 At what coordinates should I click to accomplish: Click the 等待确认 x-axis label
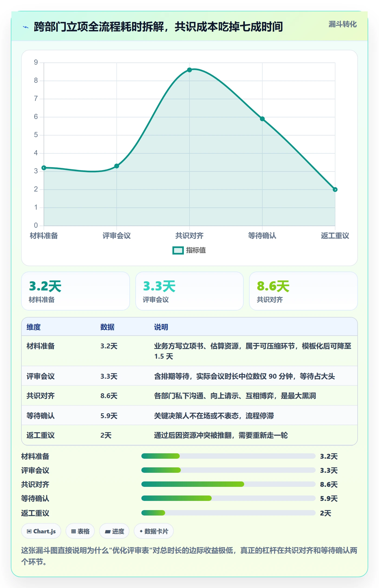pyautogui.click(x=262, y=236)
